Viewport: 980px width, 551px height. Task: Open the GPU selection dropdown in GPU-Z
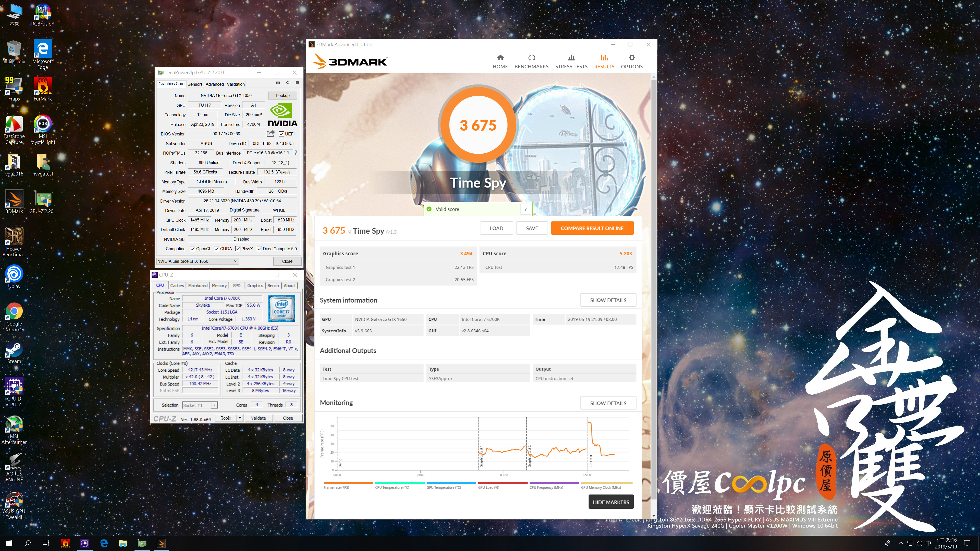(198, 261)
